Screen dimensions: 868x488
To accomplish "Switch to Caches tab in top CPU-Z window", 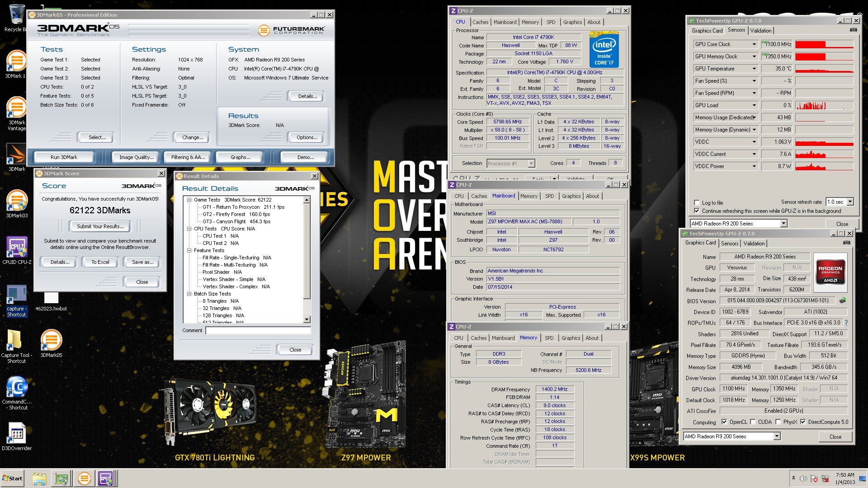I will point(480,22).
